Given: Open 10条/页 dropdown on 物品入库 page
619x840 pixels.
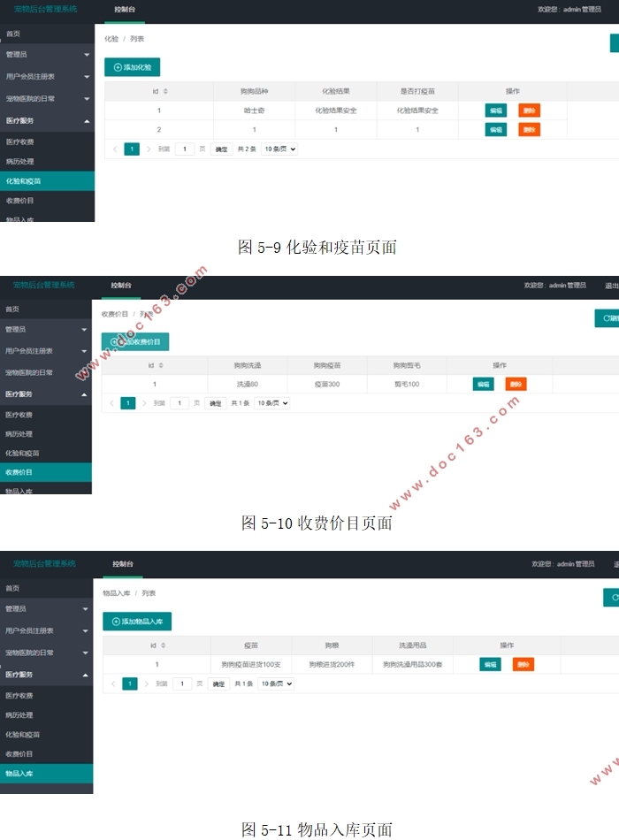Looking at the screenshot, I should (276, 683).
